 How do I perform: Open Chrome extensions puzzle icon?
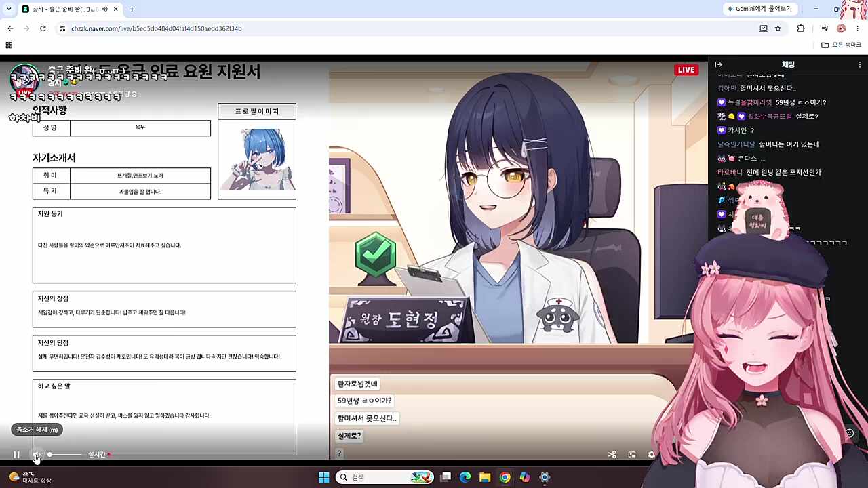801,28
